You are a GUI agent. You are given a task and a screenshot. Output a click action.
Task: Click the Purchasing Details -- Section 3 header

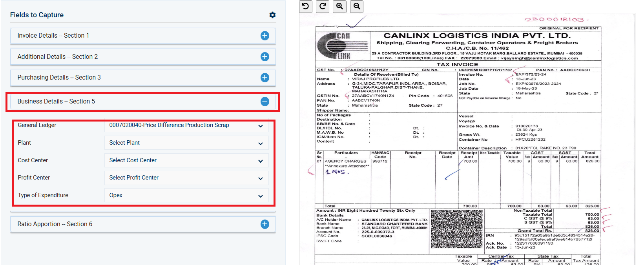(143, 78)
